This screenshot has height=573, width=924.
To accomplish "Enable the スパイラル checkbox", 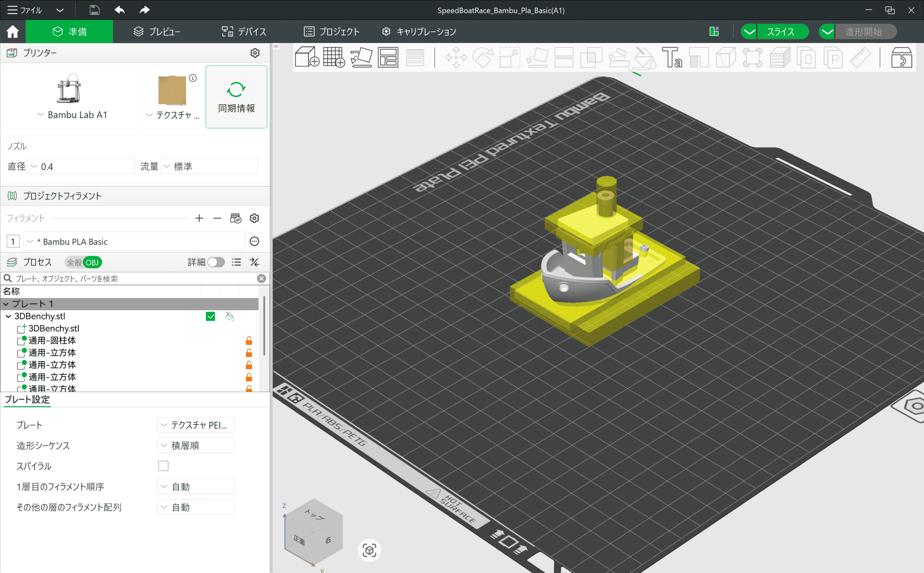I will pos(164,466).
